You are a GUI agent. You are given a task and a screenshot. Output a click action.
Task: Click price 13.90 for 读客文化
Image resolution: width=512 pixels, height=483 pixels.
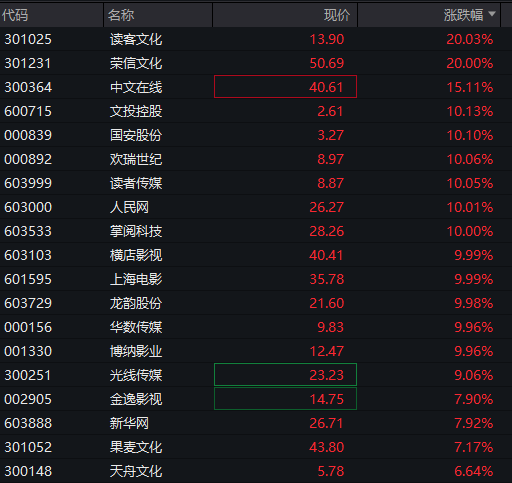327,39
